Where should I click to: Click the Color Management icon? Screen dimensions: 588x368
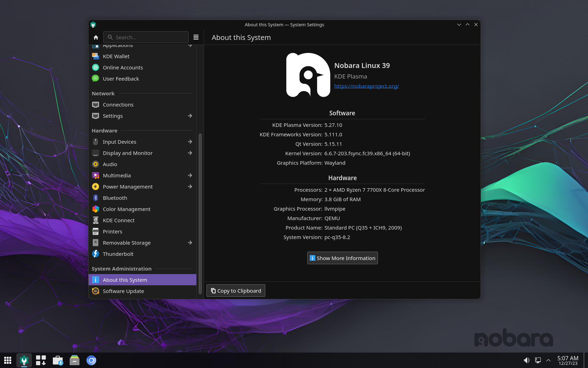(96, 209)
